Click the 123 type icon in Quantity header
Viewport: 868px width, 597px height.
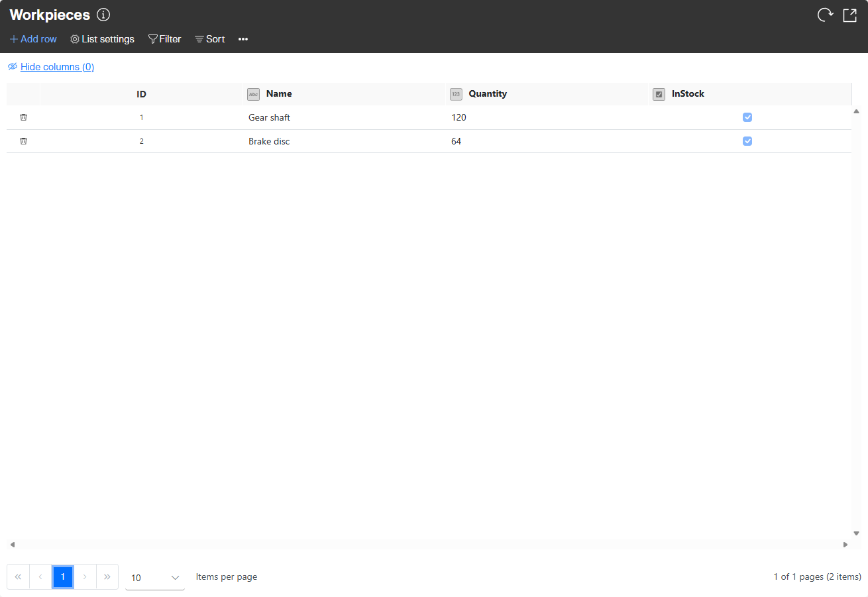tap(456, 94)
